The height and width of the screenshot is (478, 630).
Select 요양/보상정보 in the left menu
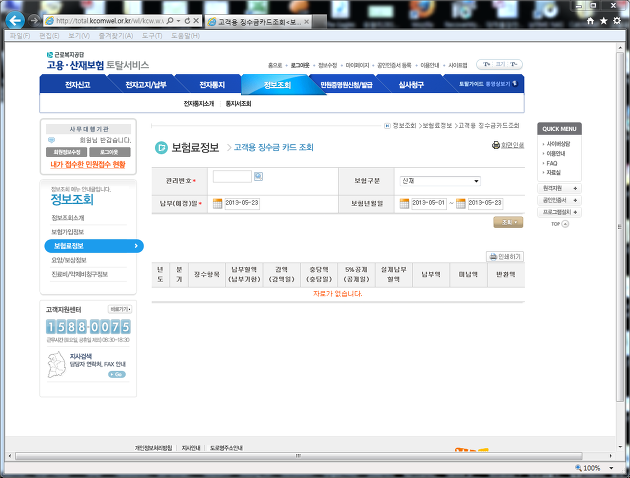(69, 260)
